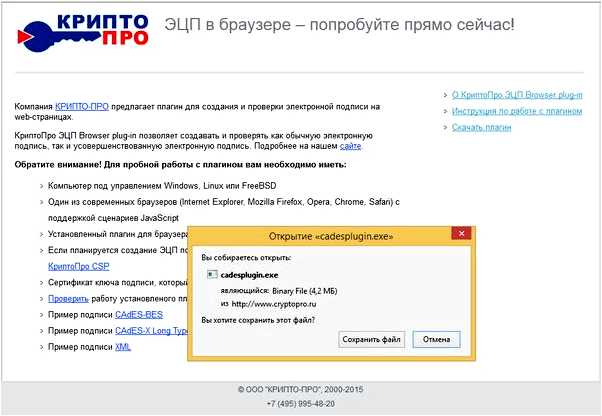This screenshot has height=416, width=602.
Task: Open Инструкция по работе с плагином link
Action: (517, 111)
